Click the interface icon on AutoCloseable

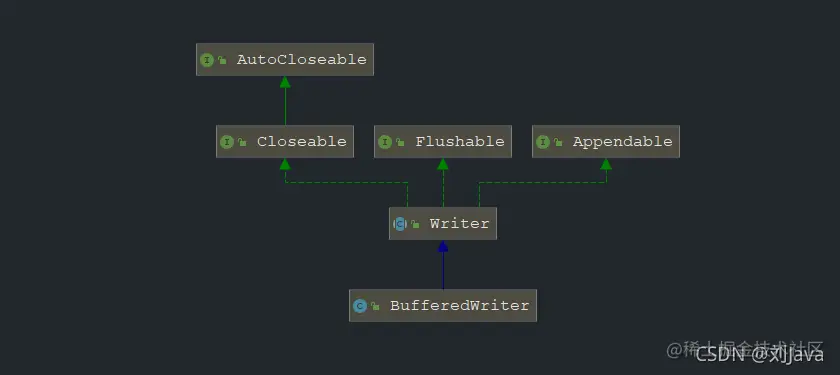tap(207, 60)
